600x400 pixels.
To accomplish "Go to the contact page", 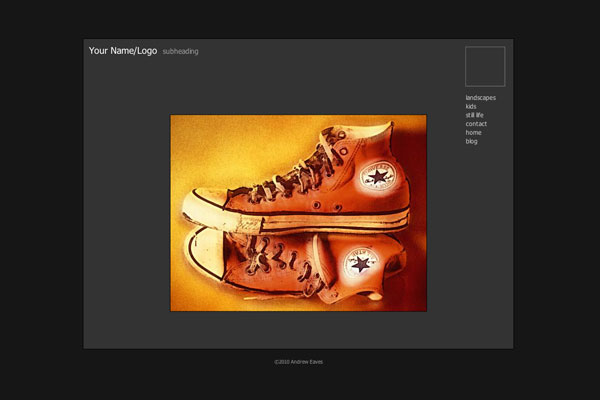I will (x=476, y=124).
